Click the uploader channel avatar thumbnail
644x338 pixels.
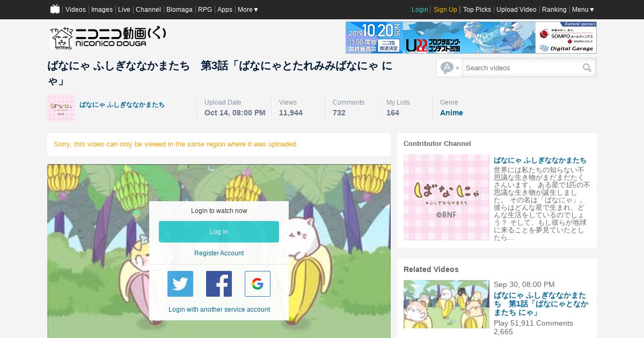(x=61, y=108)
